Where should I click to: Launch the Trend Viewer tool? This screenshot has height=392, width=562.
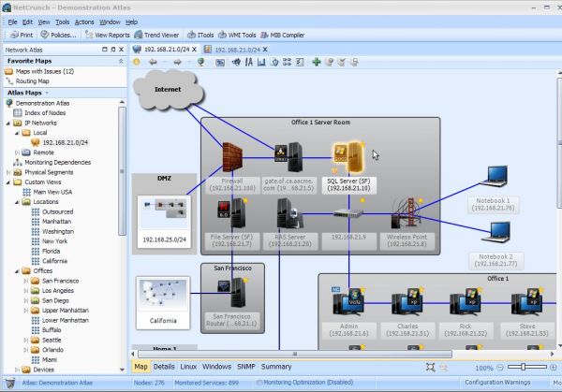click(156, 35)
